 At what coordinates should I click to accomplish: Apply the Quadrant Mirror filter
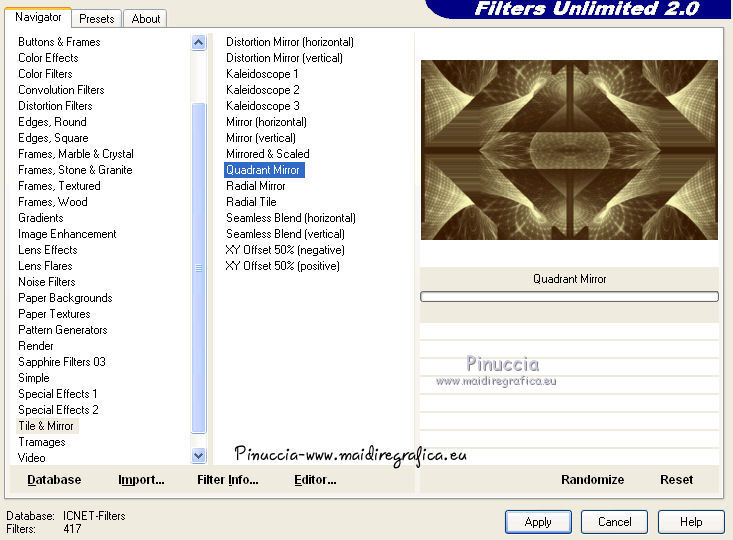pyautogui.click(x=538, y=522)
